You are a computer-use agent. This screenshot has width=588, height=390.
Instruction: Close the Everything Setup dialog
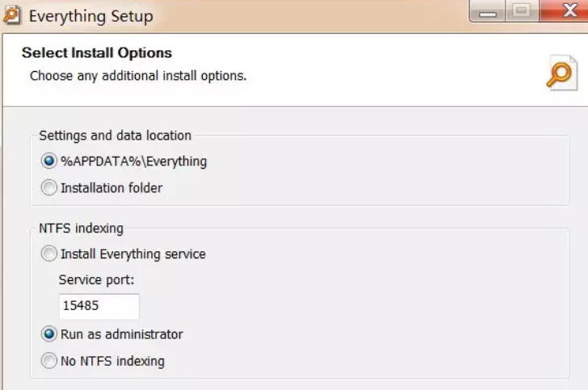(564, 10)
